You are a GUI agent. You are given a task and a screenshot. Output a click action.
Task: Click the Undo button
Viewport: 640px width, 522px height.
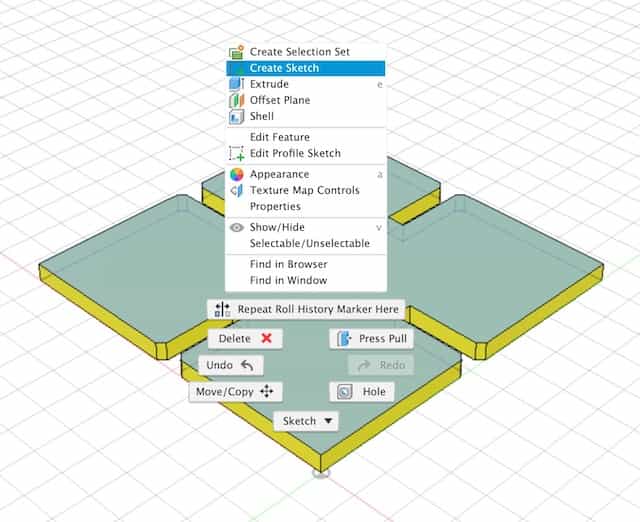pyautogui.click(x=231, y=365)
